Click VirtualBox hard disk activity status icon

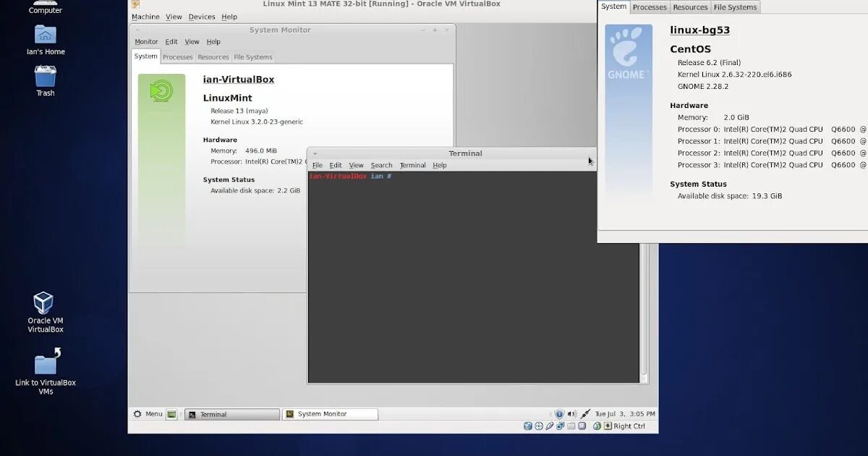(x=528, y=426)
